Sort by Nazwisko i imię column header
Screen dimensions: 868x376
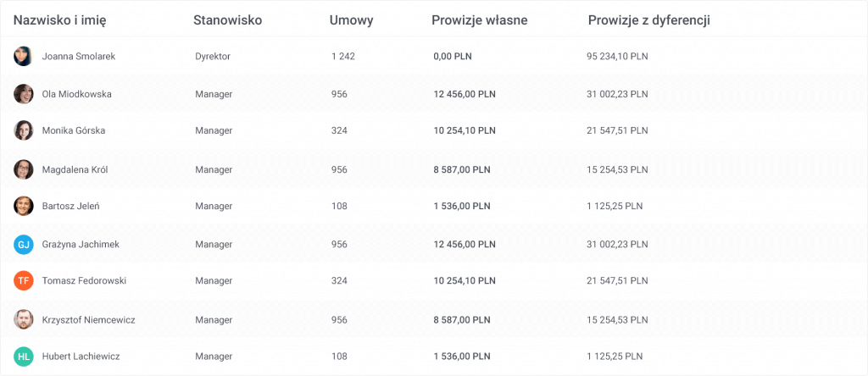click(60, 21)
